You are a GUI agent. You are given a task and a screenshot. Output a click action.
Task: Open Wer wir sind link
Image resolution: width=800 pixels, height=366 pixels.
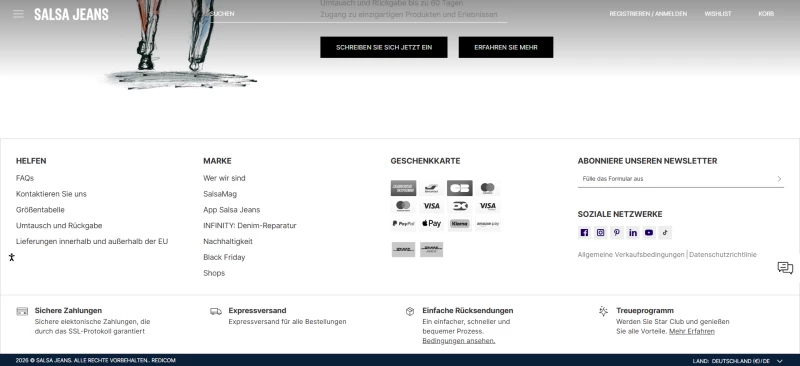[x=224, y=178]
